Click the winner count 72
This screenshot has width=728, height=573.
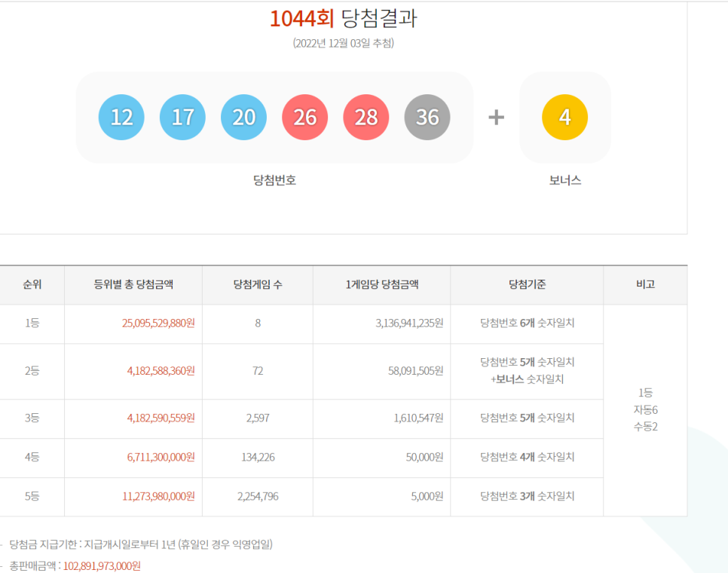pos(258,371)
